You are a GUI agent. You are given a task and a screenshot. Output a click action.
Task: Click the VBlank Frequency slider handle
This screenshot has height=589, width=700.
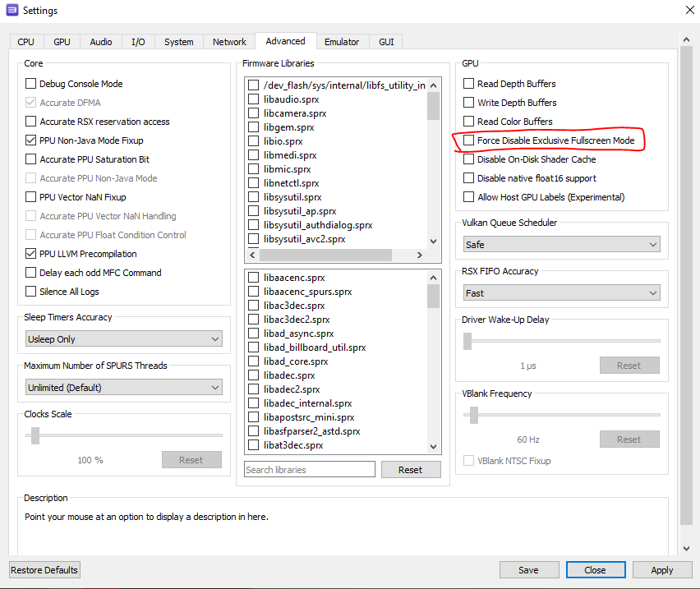click(x=474, y=416)
